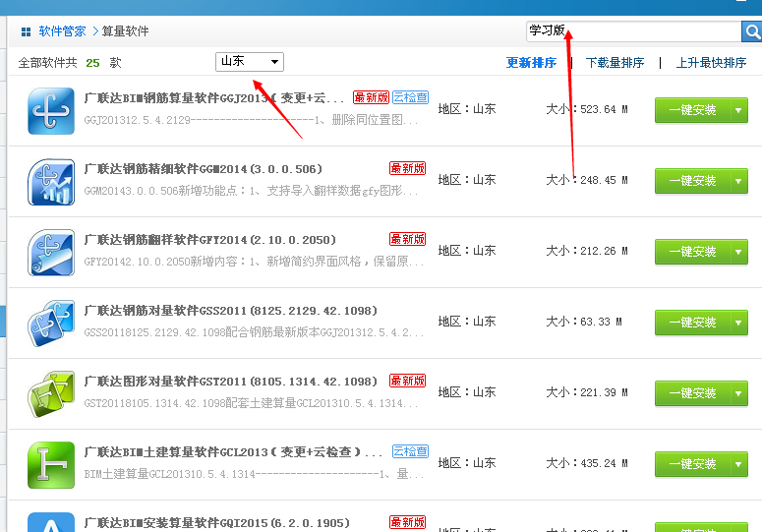Click 最新版 badge on GGM2014 row
Screen dimensions: 762x532
click(407, 168)
